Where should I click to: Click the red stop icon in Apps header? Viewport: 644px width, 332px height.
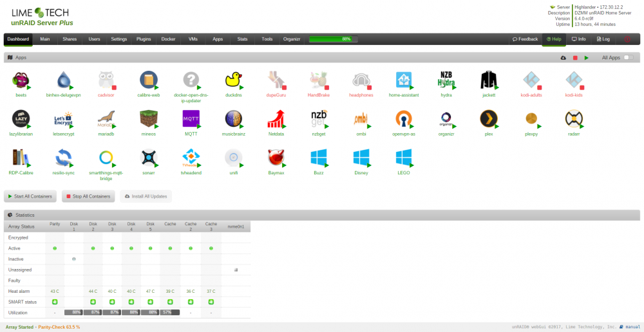click(x=575, y=58)
